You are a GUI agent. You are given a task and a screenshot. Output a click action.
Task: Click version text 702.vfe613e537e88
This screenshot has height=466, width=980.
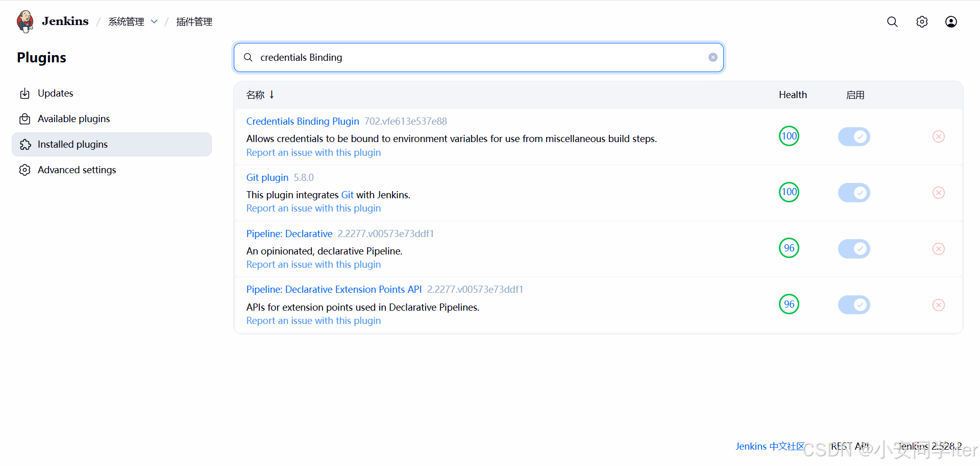[406, 121]
